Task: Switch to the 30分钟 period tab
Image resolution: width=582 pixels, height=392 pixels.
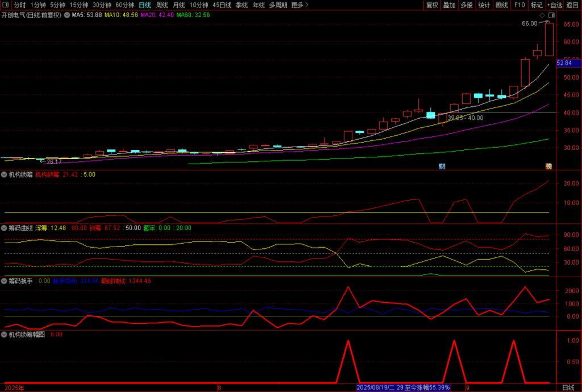Action: coord(102,5)
